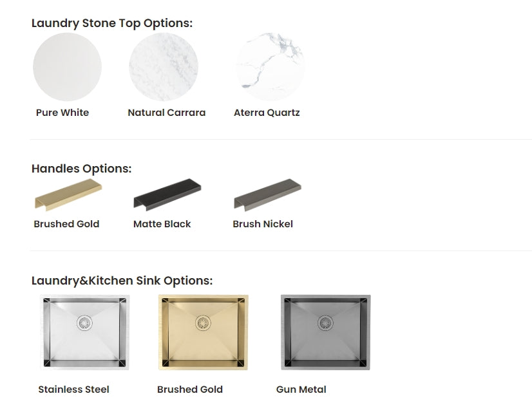Screen dimensions: 532x414
Task: Click the Laundry Stone Top Options heading
Action: 112,23
